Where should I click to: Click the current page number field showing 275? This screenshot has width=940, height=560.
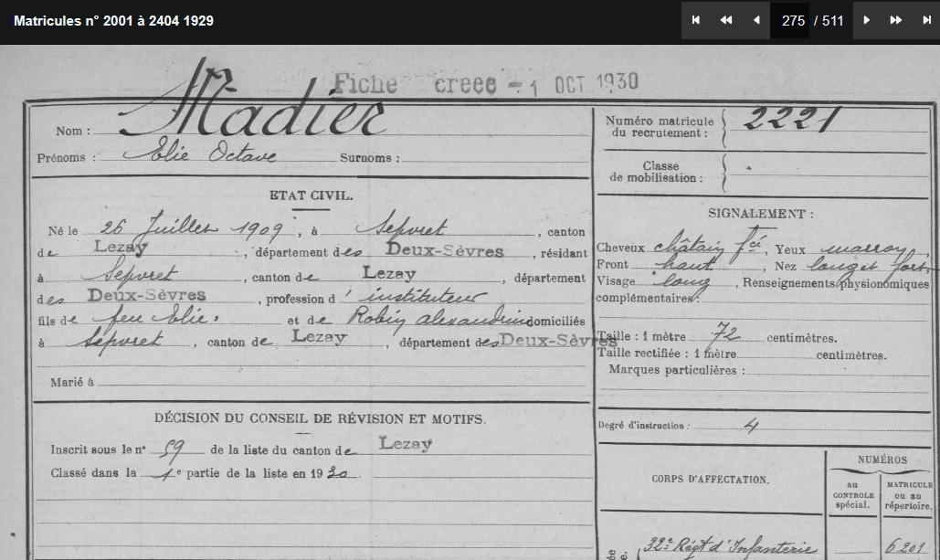[x=792, y=20]
